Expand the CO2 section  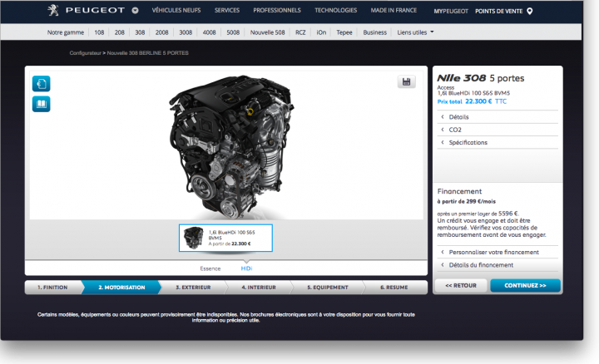[498, 130]
